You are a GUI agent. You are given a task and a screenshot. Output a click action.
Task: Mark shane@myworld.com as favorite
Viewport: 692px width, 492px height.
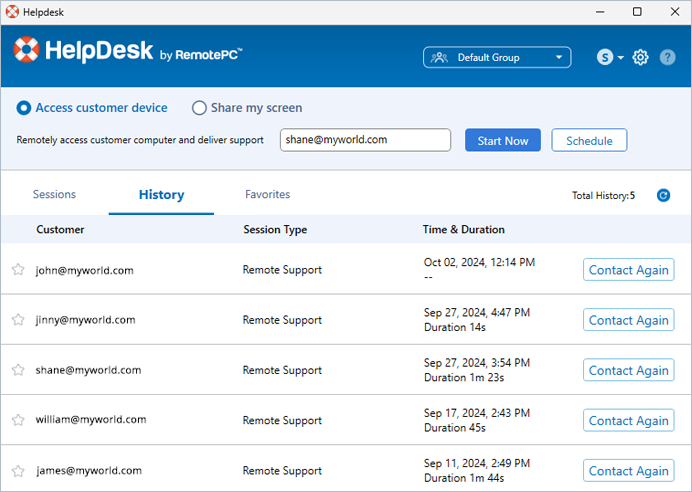(x=18, y=370)
